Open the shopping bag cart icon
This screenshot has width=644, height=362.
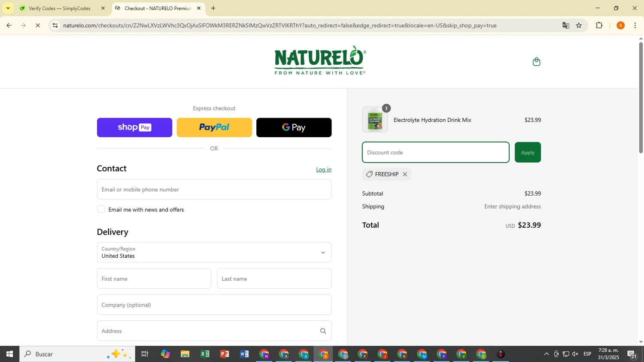click(536, 62)
